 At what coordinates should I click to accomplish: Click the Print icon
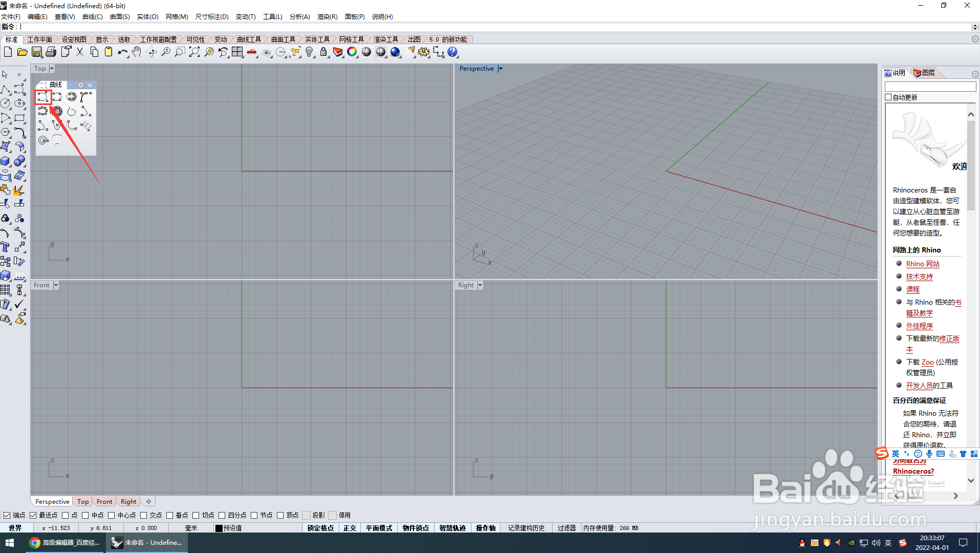pos(51,52)
